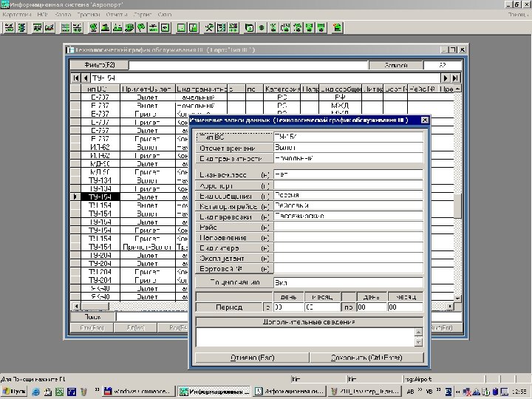Close the record edit dialog
The height and width of the screenshot is (399, 532).
click(423, 119)
